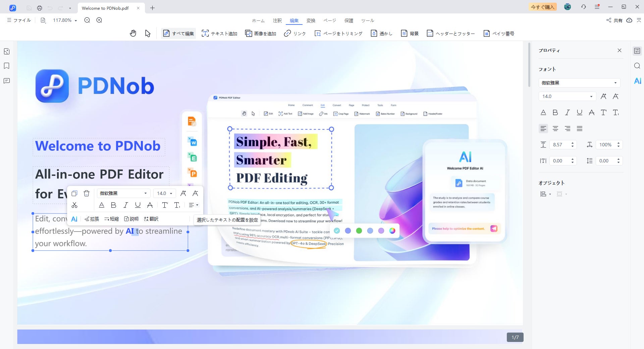Image resolution: width=644 pixels, height=349 pixels.
Task: Center align text in Properties panel
Action: (x=555, y=129)
